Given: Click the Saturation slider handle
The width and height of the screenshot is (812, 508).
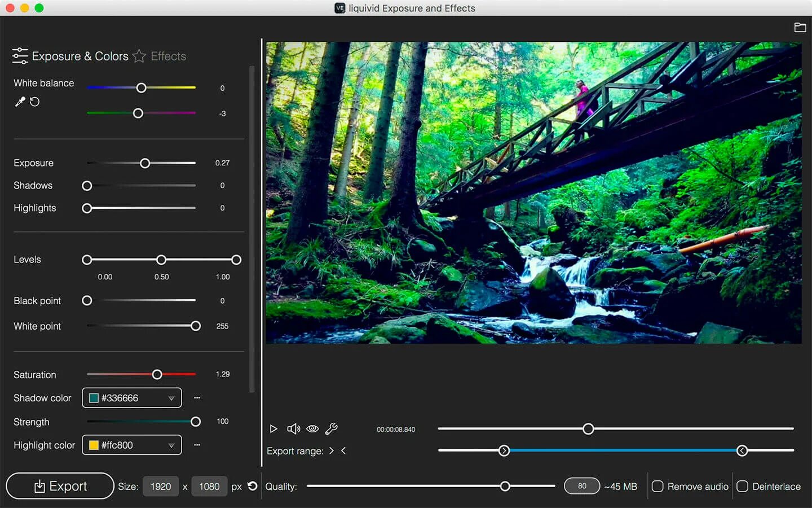Looking at the screenshot, I should point(157,374).
